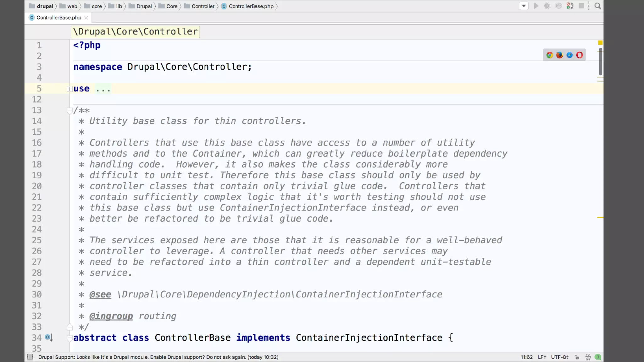Open the UTF-8 encoding selector
Image resolution: width=644 pixels, height=362 pixels.
(x=559, y=357)
